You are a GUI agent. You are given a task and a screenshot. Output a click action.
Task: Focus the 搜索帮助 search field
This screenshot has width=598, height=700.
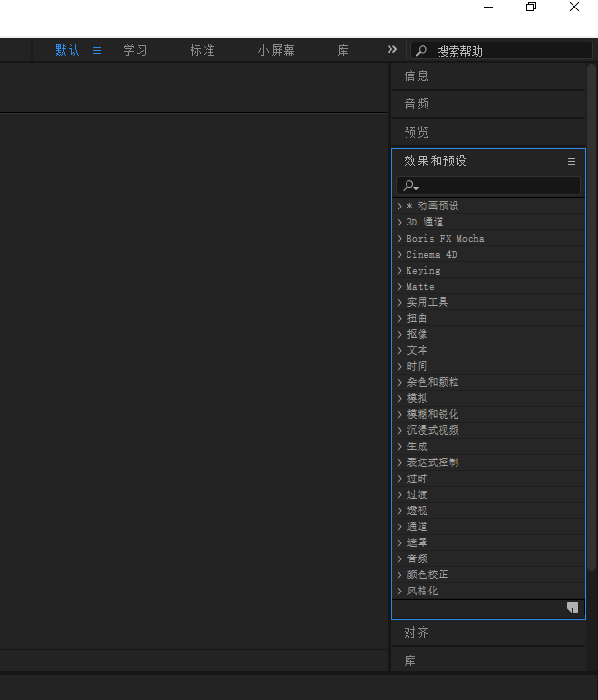pos(502,51)
